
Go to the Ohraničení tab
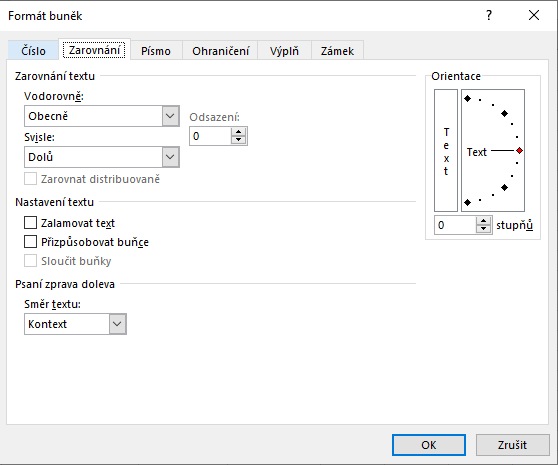click(221, 51)
